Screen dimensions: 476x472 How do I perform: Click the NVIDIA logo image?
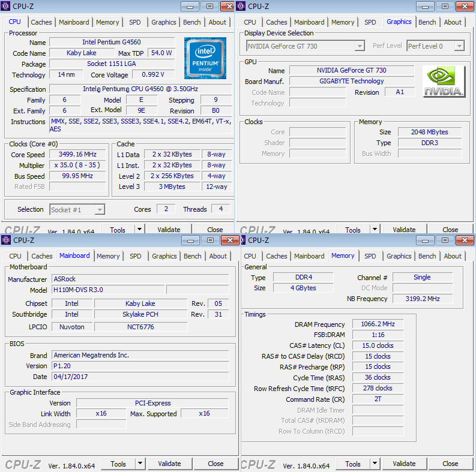coord(444,82)
